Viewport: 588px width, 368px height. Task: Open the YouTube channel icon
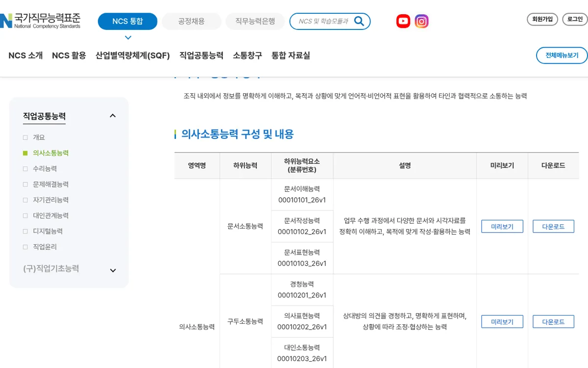pyautogui.click(x=403, y=21)
